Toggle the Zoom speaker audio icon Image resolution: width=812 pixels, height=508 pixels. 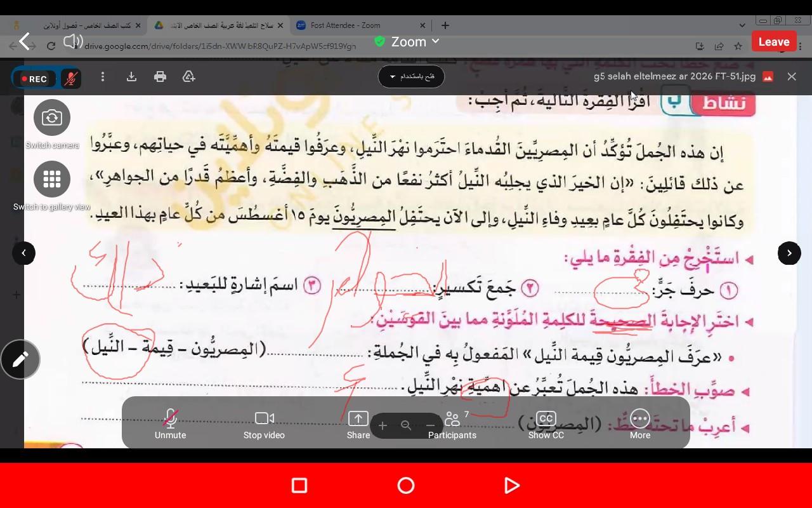pos(73,42)
